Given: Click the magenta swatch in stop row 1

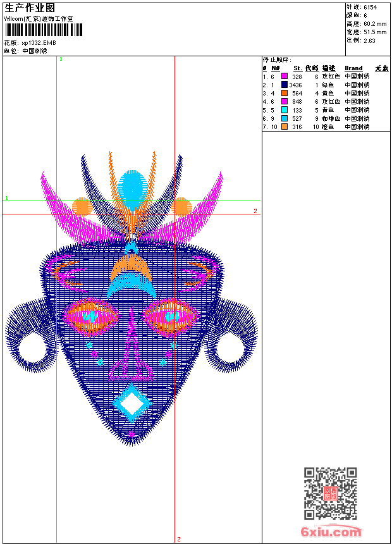Looking at the screenshot, I should (x=285, y=76).
